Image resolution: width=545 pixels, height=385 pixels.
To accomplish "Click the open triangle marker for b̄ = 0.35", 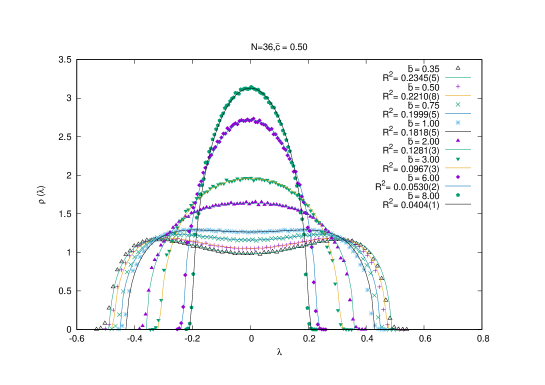I will pyautogui.click(x=458, y=68).
